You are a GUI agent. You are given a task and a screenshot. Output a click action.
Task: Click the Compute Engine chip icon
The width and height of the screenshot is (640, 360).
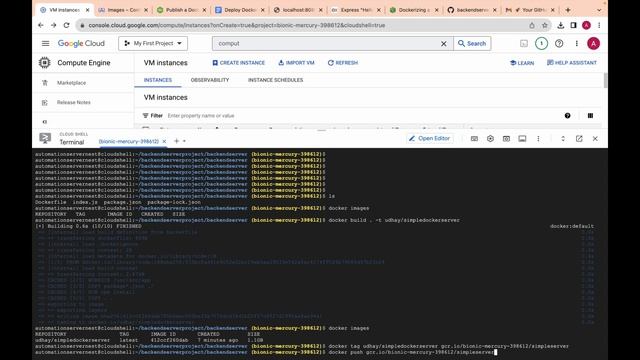point(44,62)
